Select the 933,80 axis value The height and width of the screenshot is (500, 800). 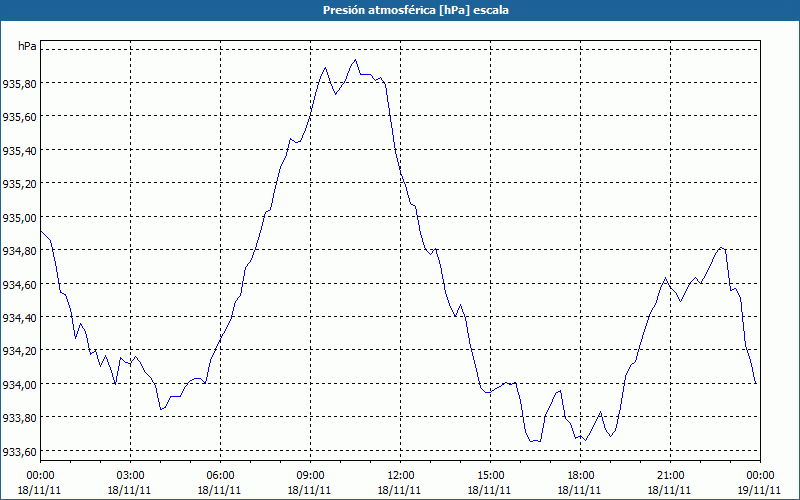coord(19,418)
